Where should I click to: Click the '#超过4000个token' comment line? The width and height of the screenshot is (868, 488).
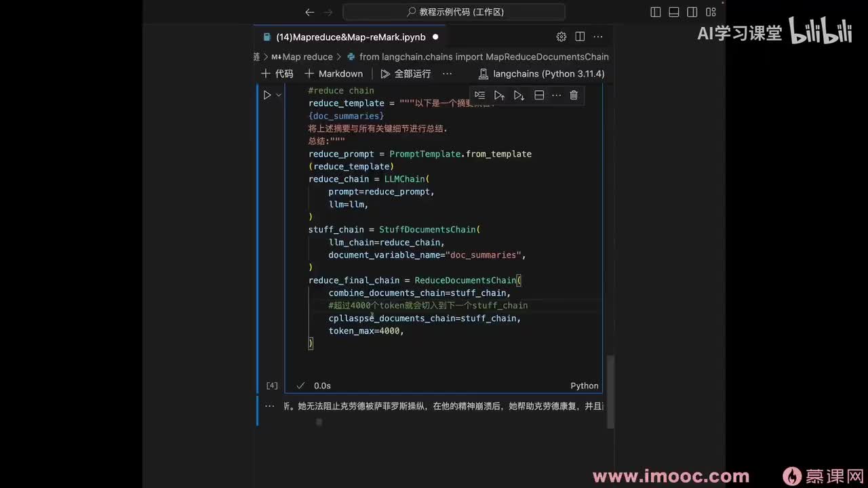point(428,306)
